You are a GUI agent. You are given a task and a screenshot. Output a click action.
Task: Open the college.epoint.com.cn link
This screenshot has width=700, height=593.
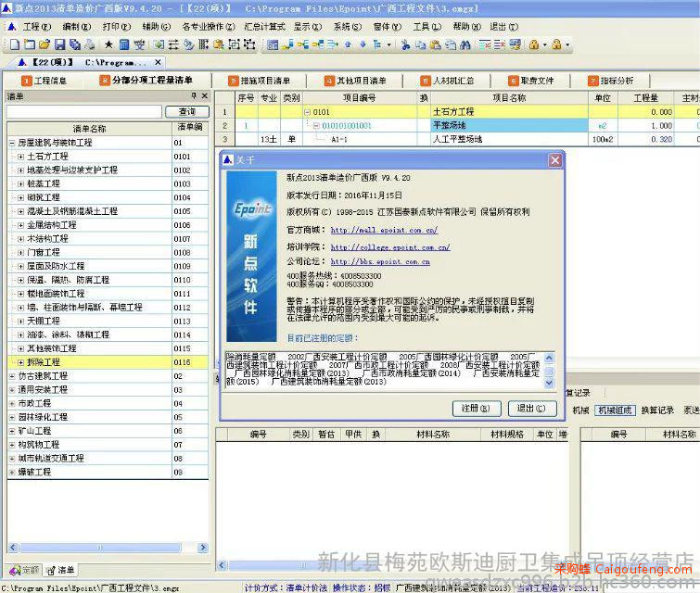pyautogui.click(x=390, y=247)
